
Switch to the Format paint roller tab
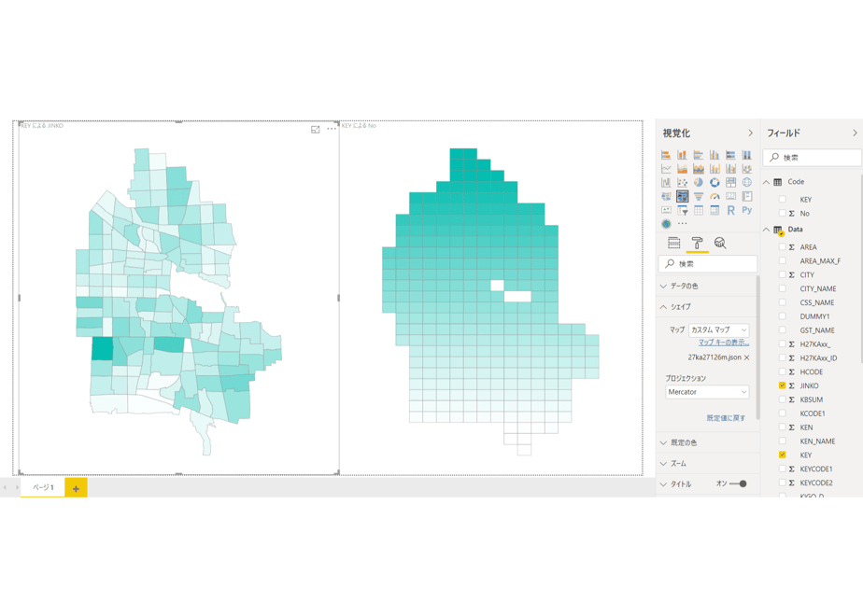click(x=697, y=243)
